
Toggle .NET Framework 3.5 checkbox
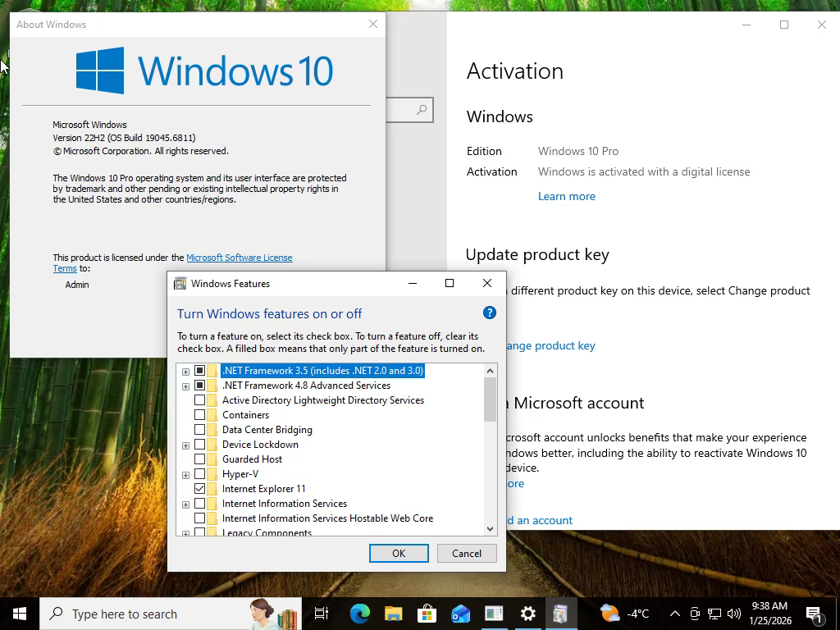coord(199,371)
